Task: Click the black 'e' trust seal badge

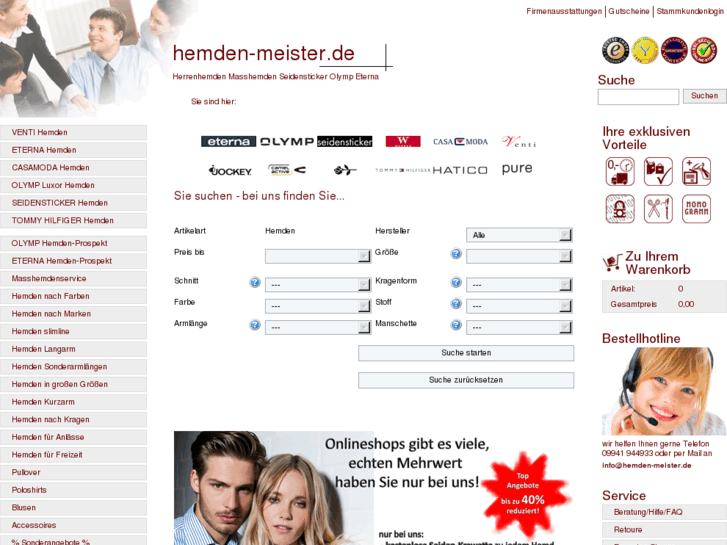Action: [615, 50]
